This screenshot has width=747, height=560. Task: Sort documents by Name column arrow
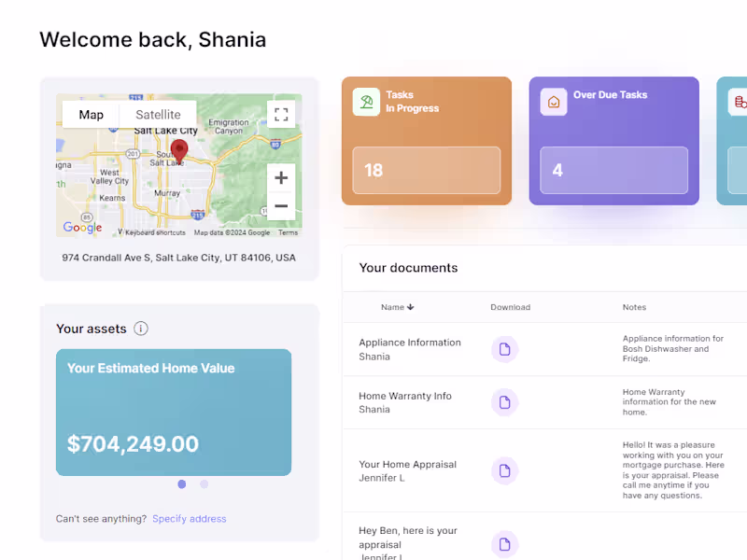tap(411, 307)
